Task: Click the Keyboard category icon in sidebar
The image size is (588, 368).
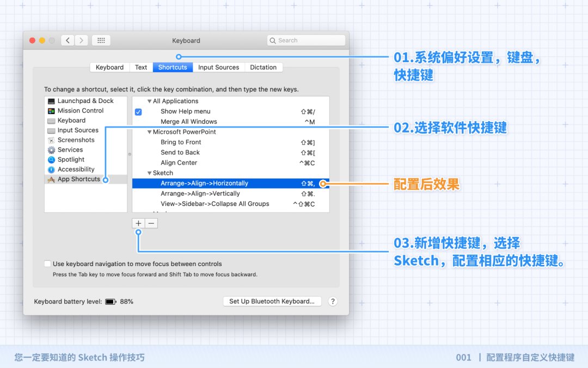Action: click(x=51, y=120)
